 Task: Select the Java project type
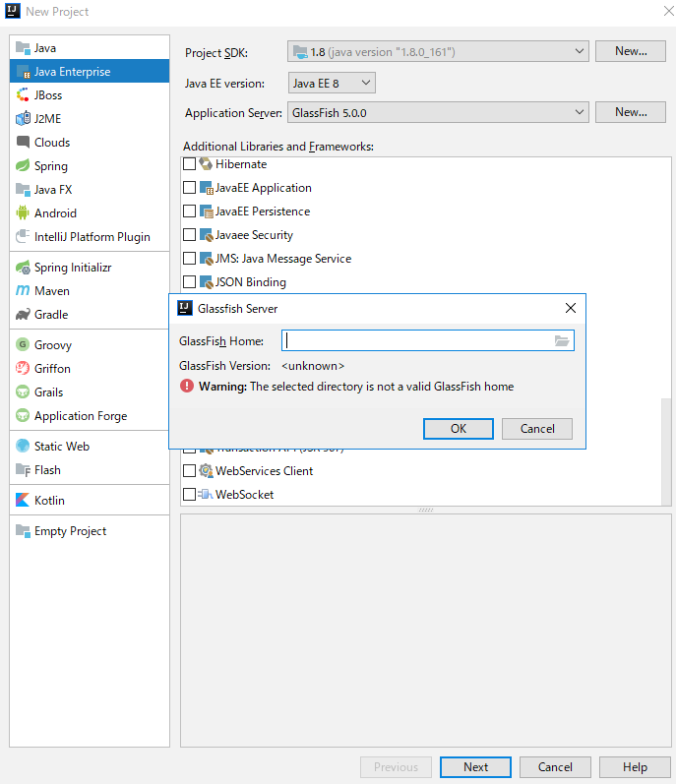click(x=90, y=48)
